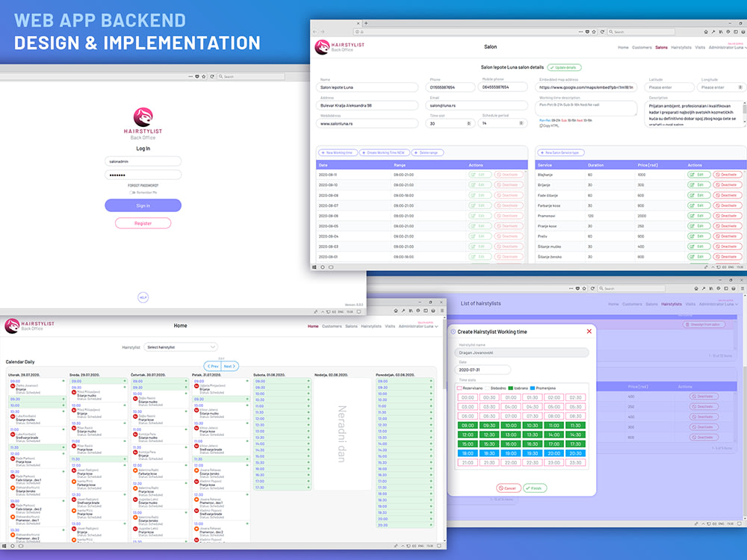The width and height of the screenshot is (747, 560).
Task: Open new tab plus in Salon browser
Action: (366, 23)
